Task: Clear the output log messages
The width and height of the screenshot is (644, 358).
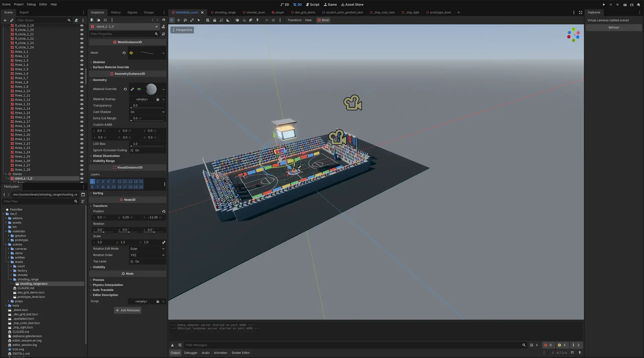Action: point(172,345)
